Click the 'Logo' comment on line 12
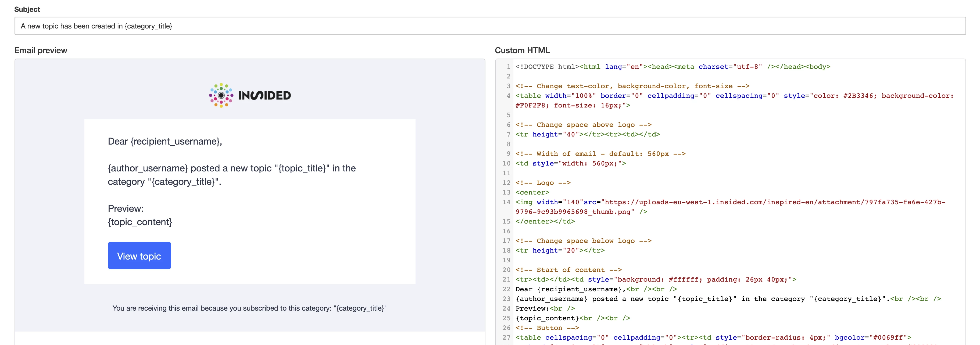 point(542,183)
